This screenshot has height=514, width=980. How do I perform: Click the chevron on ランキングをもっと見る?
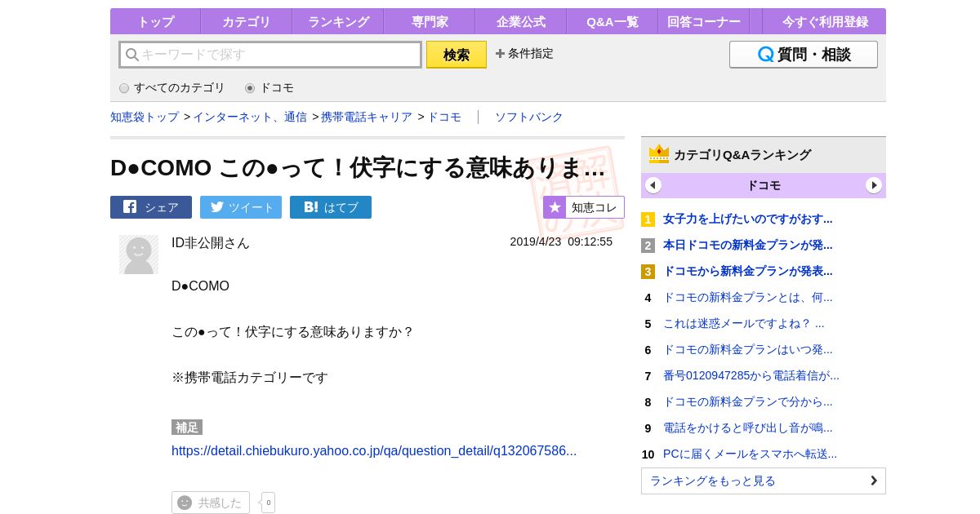click(x=874, y=481)
